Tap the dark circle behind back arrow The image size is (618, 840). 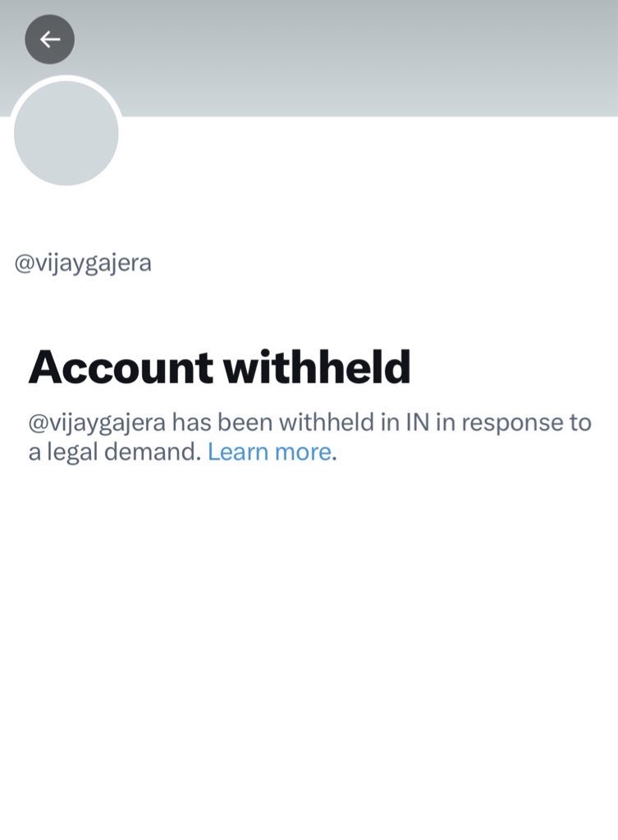50,39
